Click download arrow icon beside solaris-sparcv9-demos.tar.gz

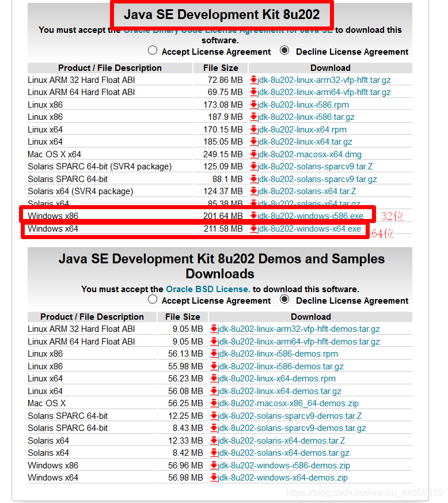[x=214, y=428]
